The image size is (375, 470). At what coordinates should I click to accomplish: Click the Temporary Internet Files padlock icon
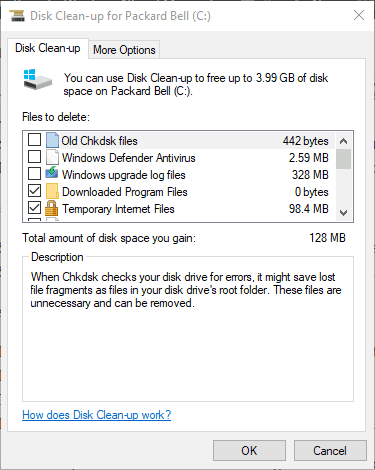[51, 208]
